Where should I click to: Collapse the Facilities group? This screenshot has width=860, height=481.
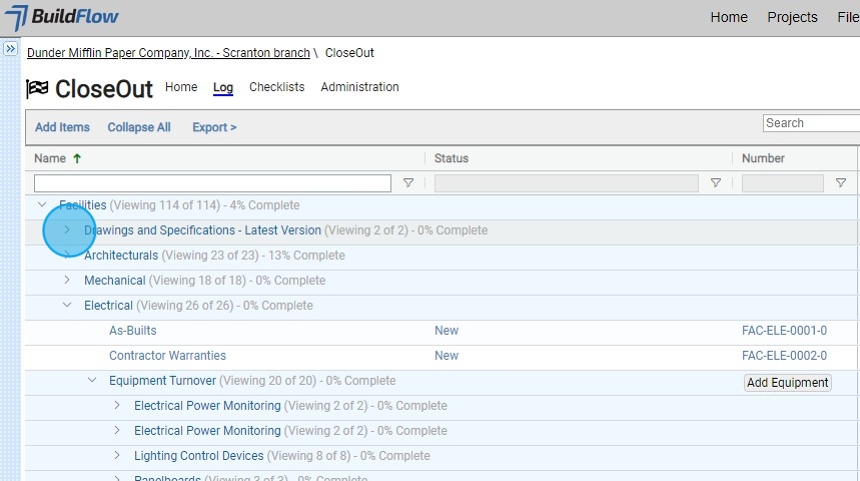click(x=42, y=205)
